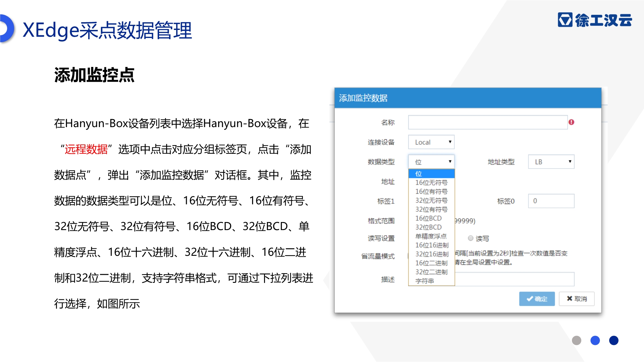Select 16位有符号 from the dropdown list
Image resolution: width=644 pixels, height=362 pixels.
coord(431,191)
